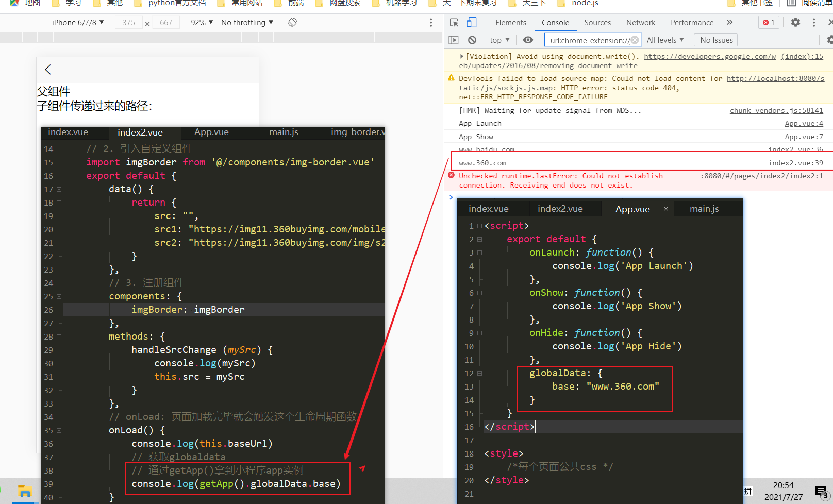Screen dimensions: 833x504
Task: Select index2.vue tab in right code editor
Action: tap(560, 209)
